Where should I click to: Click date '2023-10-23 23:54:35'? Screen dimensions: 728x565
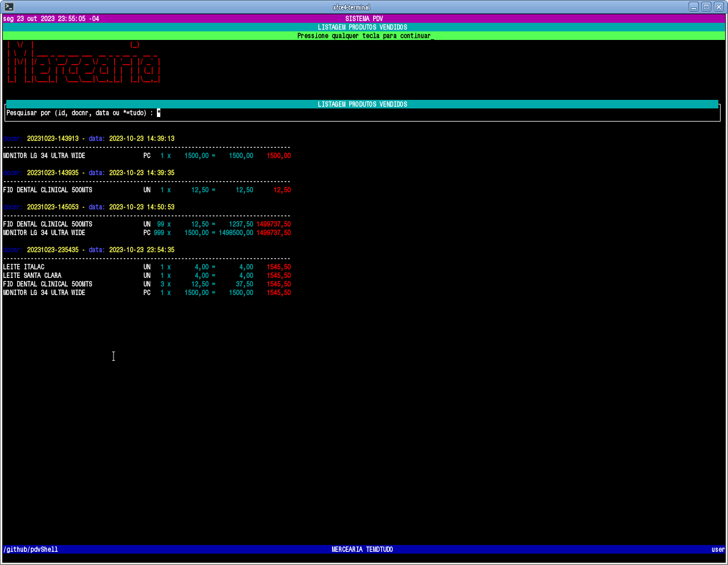[x=142, y=250]
